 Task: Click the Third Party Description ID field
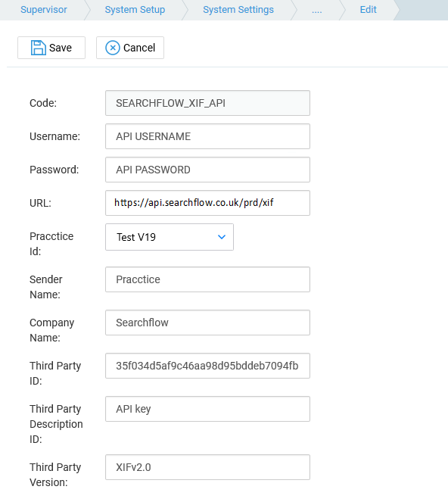207,409
